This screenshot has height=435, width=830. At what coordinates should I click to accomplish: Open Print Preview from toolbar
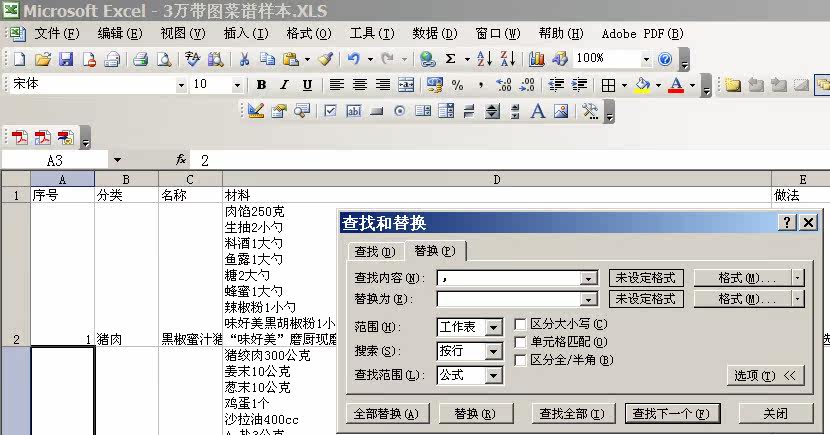pyautogui.click(x=164, y=59)
